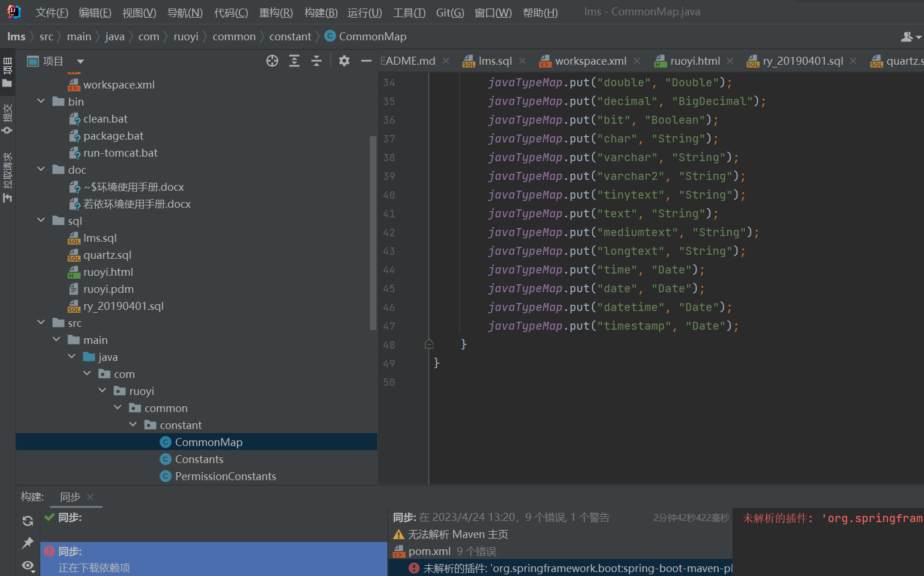This screenshot has height=576, width=924.
Task: Collapse the constant package node
Action: (x=133, y=425)
